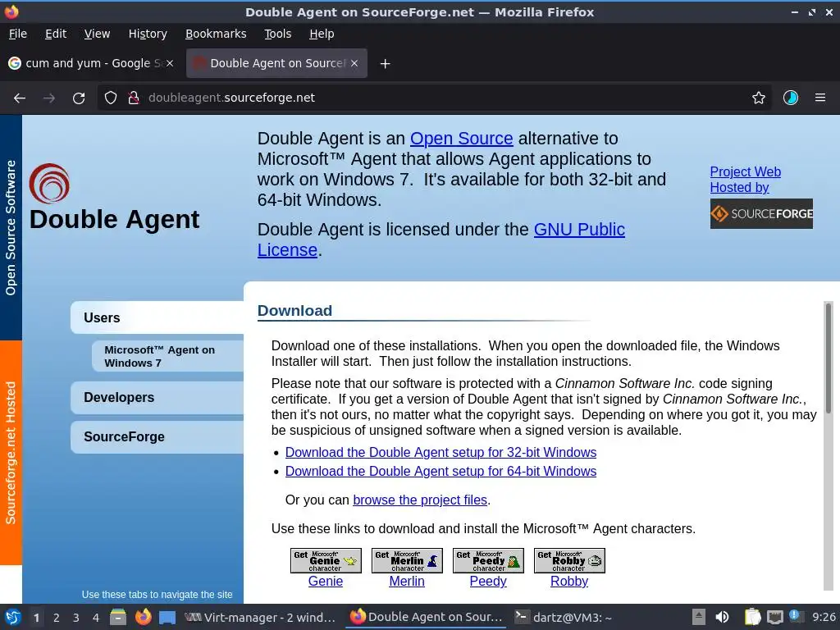This screenshot has width=840, height=630.
Task: Open the volume control in system tray
Action: [722, 617]
